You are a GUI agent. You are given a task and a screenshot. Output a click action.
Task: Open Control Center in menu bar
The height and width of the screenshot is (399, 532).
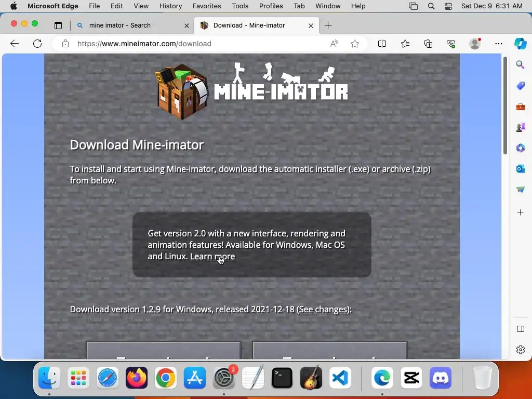pos(448,6)
